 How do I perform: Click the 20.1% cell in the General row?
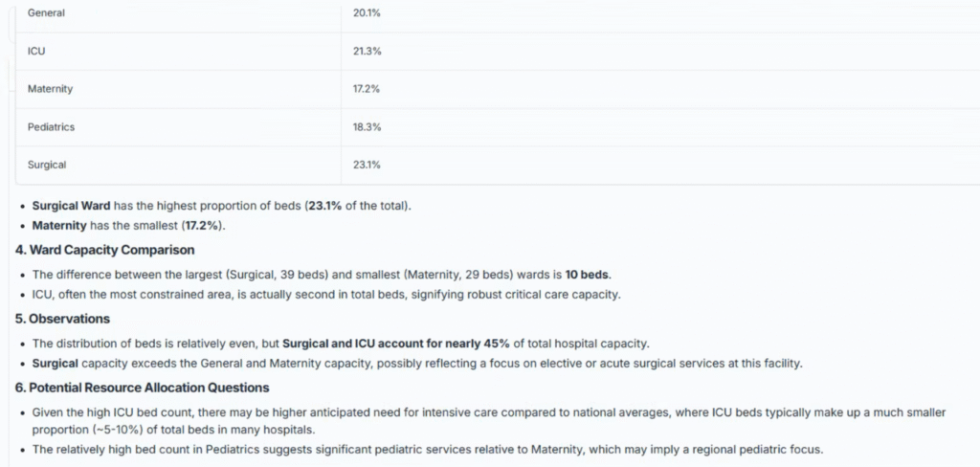[x=367, y=12]
